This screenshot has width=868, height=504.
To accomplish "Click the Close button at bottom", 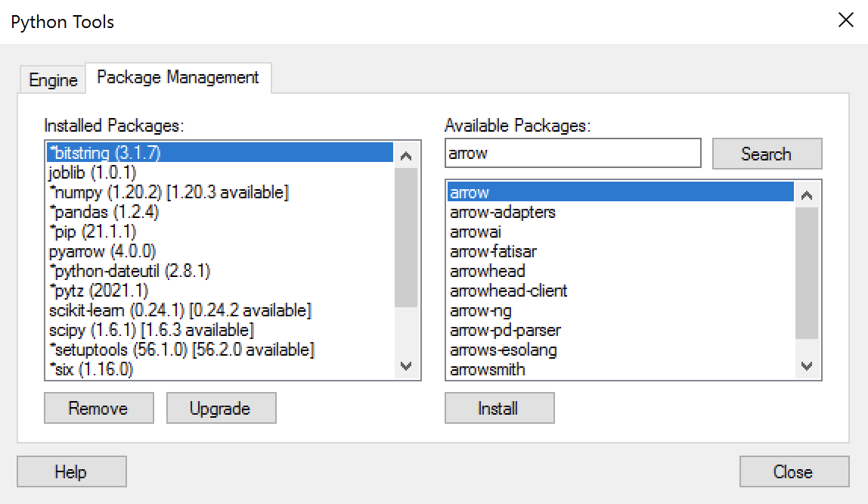I will (794, 472).
